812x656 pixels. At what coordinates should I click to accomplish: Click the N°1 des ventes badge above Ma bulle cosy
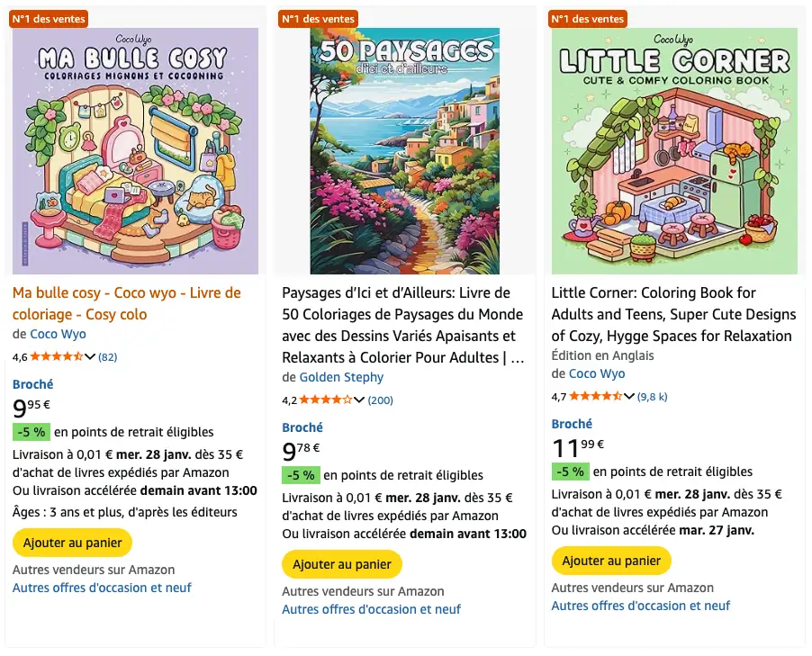tap(48, 18)
